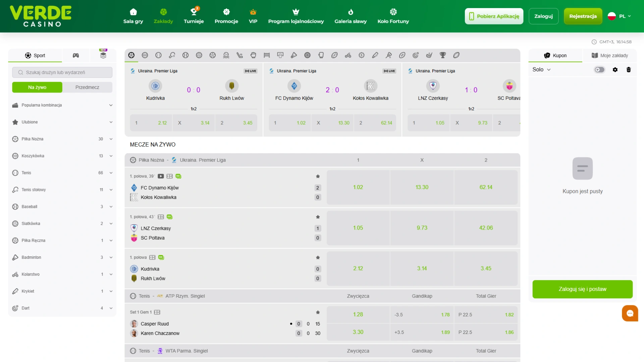Open the Polish flag language selector
The image size is (644, 362).
tap(619, 16)
